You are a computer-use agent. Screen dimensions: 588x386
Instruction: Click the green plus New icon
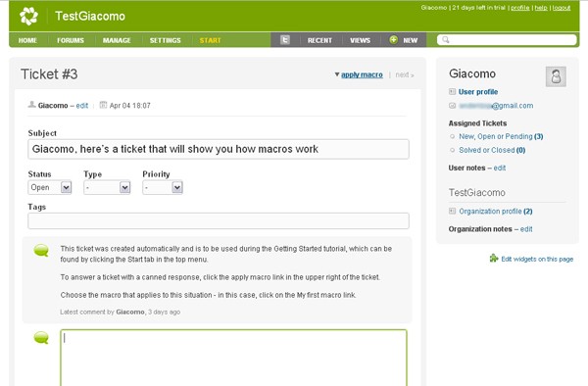[393, 40]
